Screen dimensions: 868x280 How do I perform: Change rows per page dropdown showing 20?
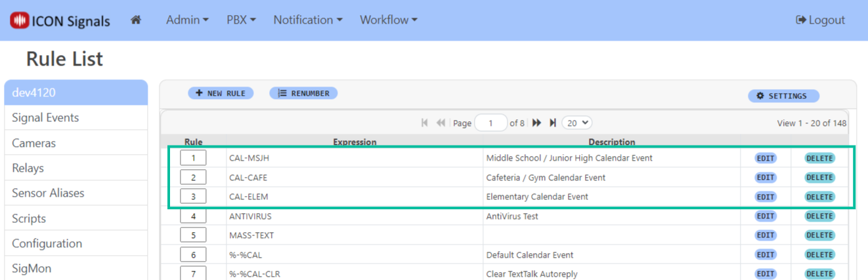click(577, 123)
